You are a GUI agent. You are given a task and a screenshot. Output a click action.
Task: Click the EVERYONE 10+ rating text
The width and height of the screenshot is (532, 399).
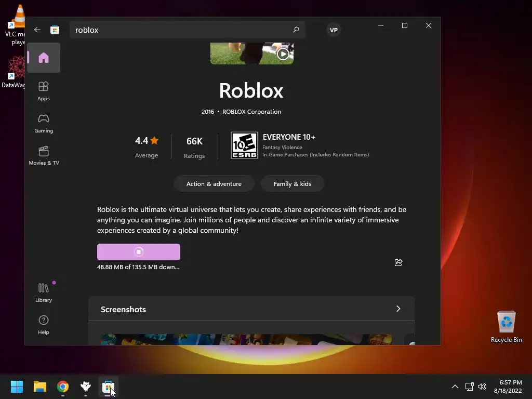point(289,137)
